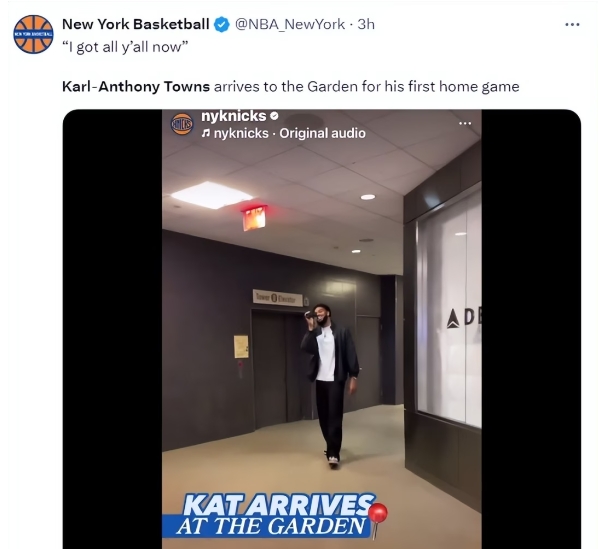Open the New York Basketball profile avatar

click(x=33, y=34)
